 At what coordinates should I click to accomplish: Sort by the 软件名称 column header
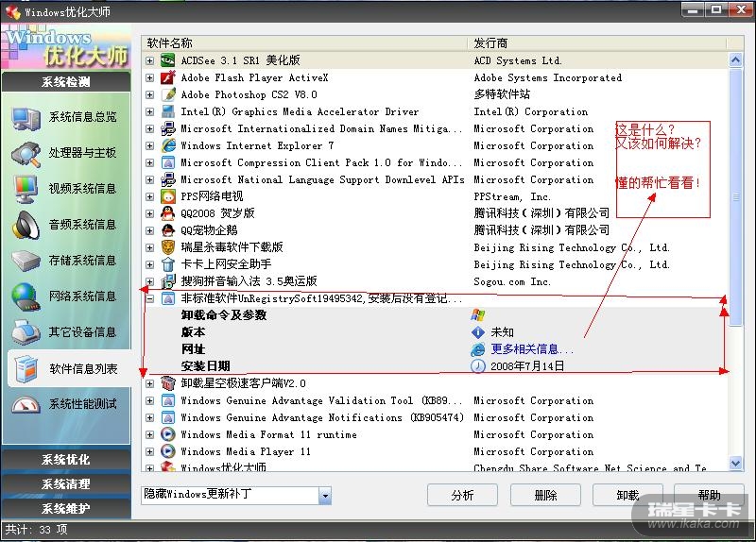click(305, 43)
